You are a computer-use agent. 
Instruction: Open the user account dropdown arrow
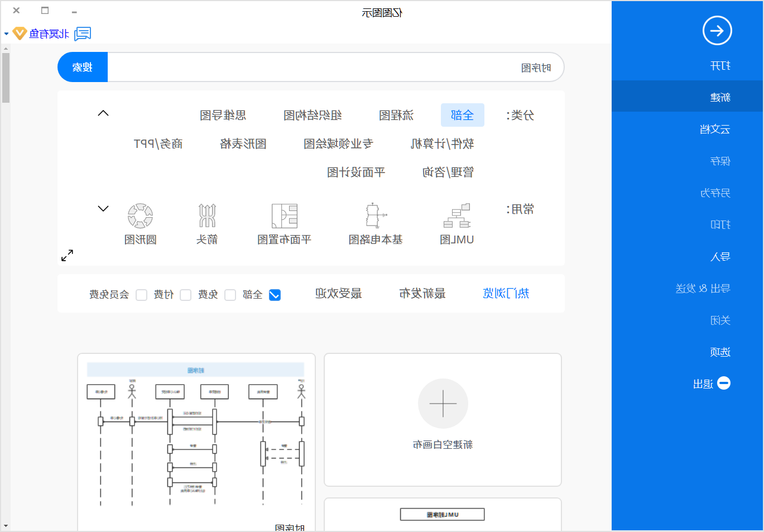point(6,34)
